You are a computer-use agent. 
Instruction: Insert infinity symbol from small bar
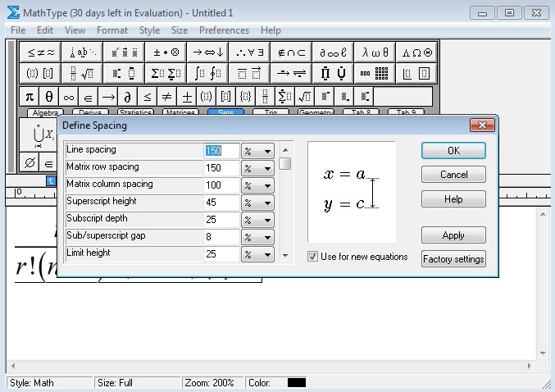coord(69,96)
